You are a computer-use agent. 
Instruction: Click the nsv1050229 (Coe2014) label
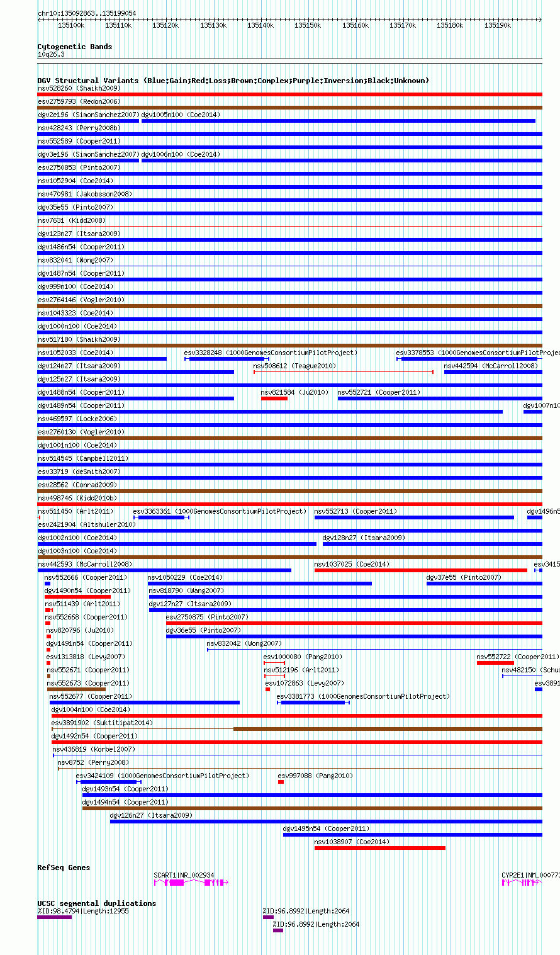click(185, 577)
